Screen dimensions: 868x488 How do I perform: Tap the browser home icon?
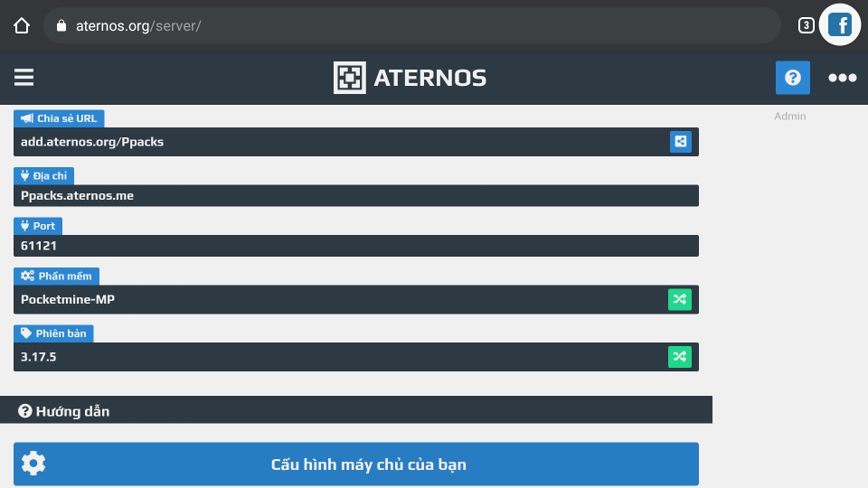coord(22,25)
